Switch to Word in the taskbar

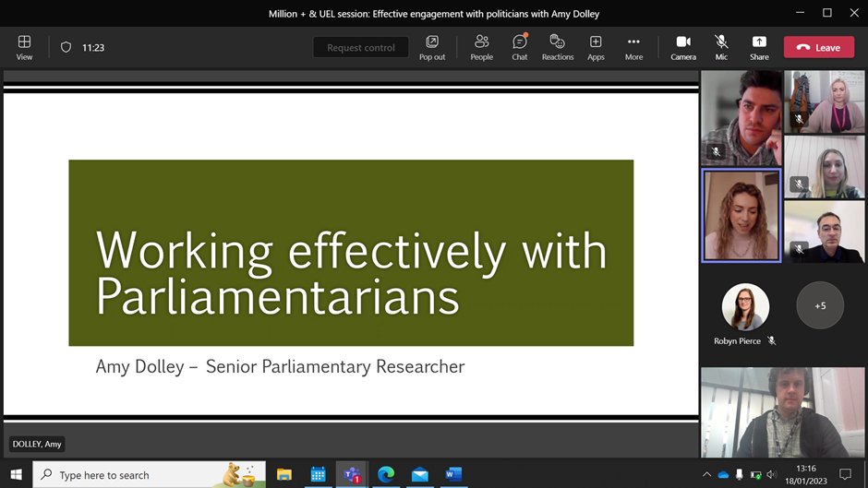[x=453, y=475]
